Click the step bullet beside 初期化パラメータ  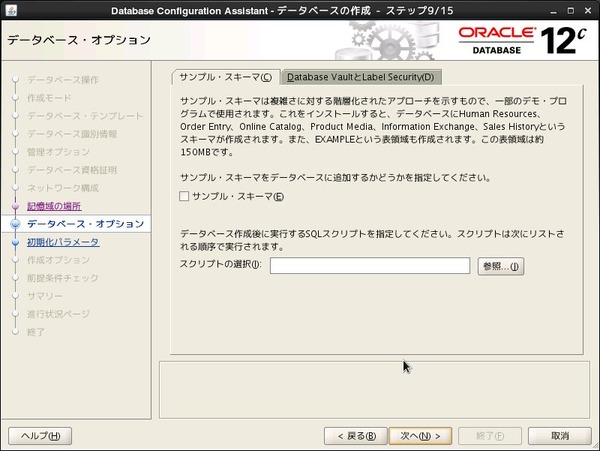click(x=15, y=242)
